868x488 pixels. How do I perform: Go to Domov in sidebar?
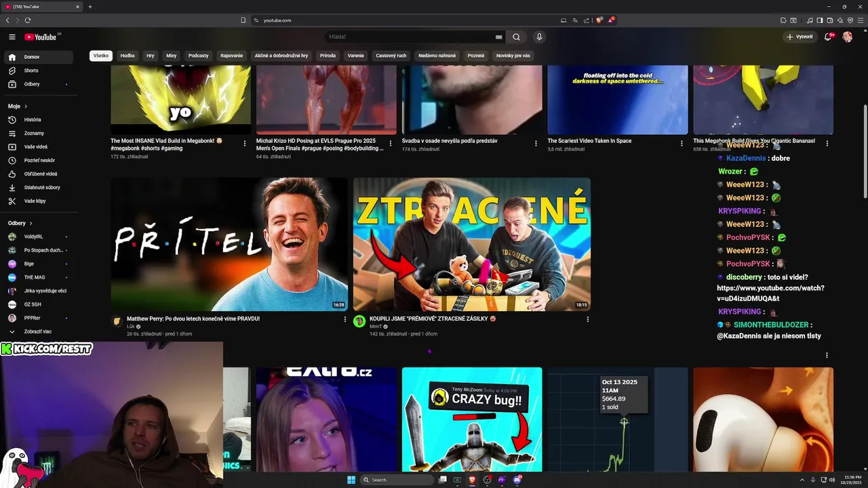[38, 57]
